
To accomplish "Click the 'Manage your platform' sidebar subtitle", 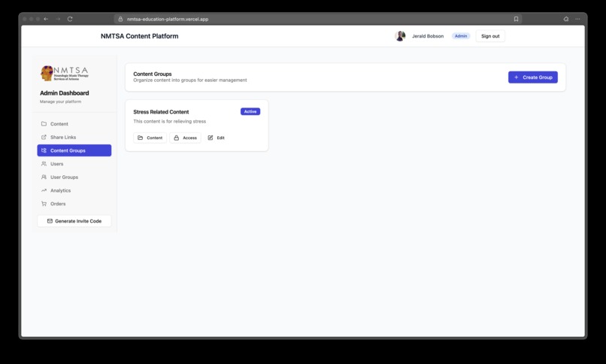I will coord(60,102).
